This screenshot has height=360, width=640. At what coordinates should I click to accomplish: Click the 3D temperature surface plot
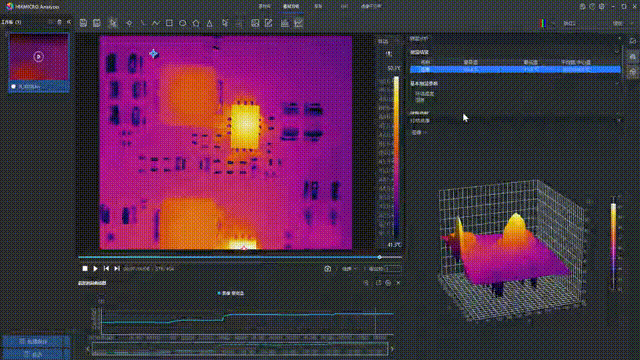(512, 251)
